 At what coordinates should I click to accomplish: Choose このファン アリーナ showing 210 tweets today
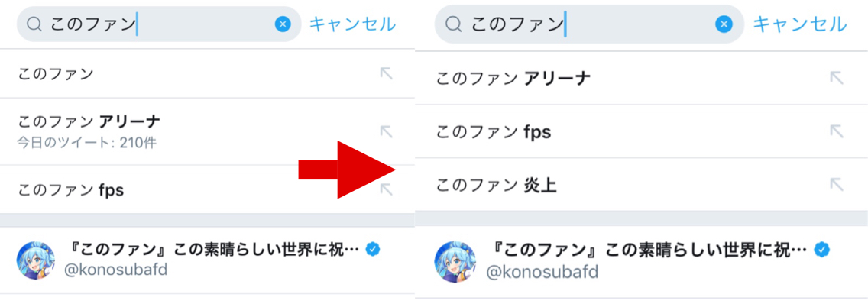[x=89, y=131]
